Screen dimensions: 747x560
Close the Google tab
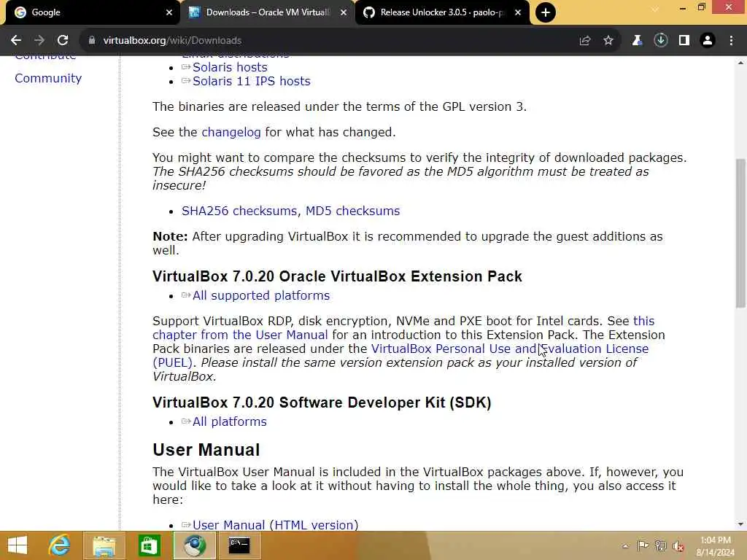click(169, 12)
